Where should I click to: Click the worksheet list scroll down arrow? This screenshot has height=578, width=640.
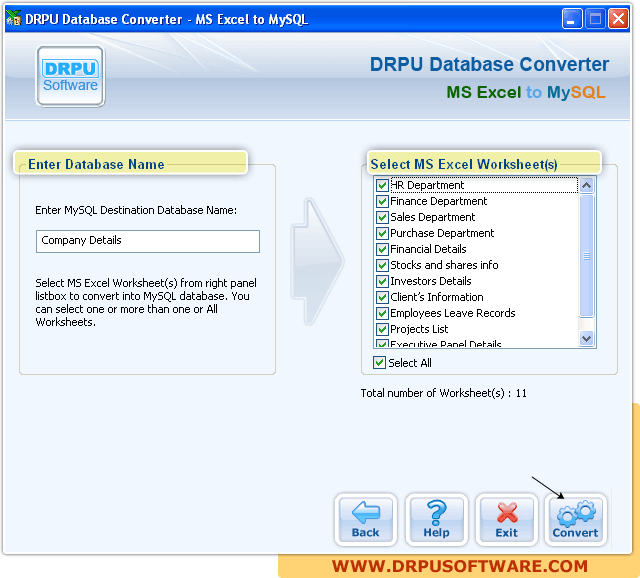point(587,338)
